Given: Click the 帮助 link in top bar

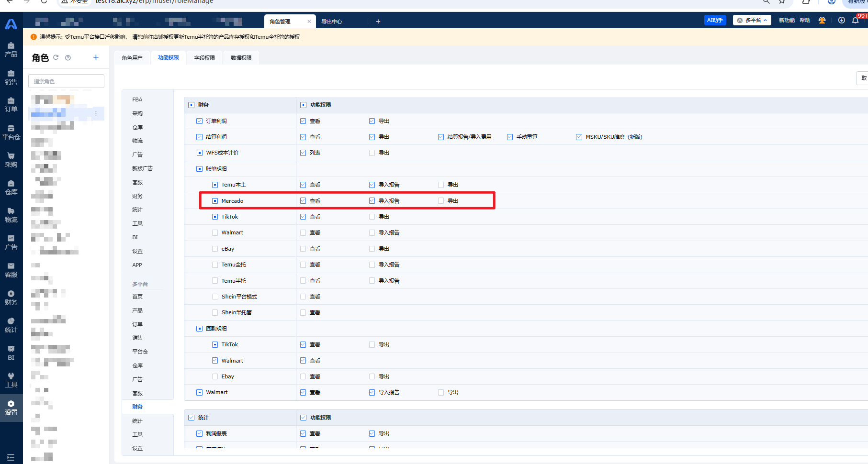Looking at the screenshot, I should pyautogui.click(x=805, y=20).
